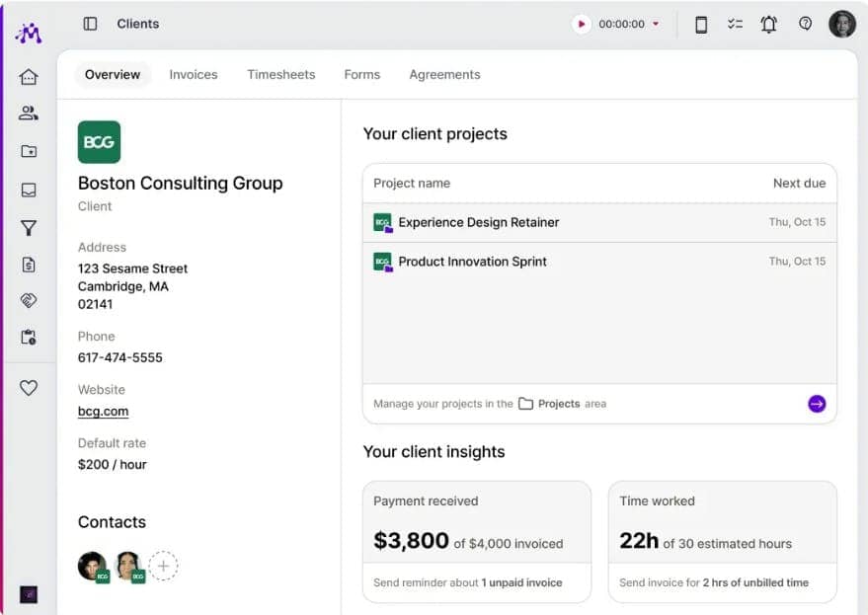Click the timer display 00:00:00
Image resolution: width=868 pixels, height=615 pixels.
[622, 25]
